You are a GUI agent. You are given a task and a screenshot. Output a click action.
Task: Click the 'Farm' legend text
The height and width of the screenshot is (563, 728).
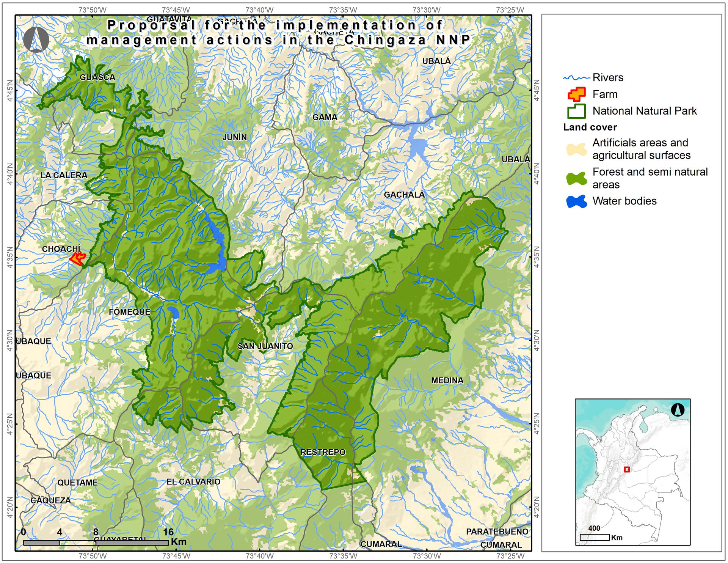click(x=605, y=94)
